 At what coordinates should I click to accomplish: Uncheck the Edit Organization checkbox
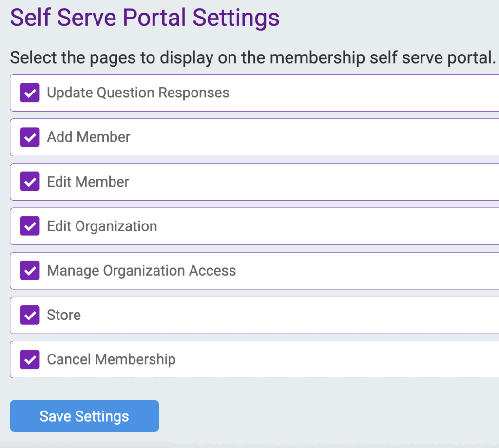tap(30, 226)
